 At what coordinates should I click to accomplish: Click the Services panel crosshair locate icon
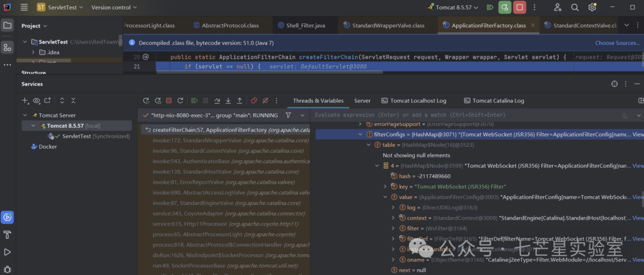point(614,84)
